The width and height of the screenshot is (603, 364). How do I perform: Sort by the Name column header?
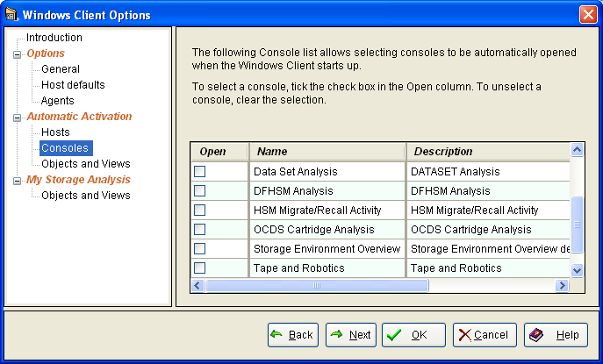pos(327,152)
